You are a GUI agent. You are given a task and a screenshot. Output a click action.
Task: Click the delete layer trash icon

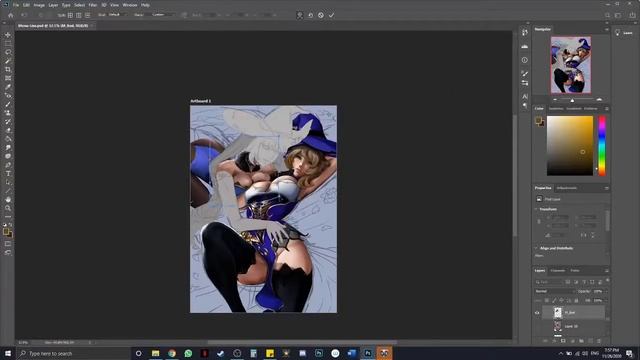(599, 341)
